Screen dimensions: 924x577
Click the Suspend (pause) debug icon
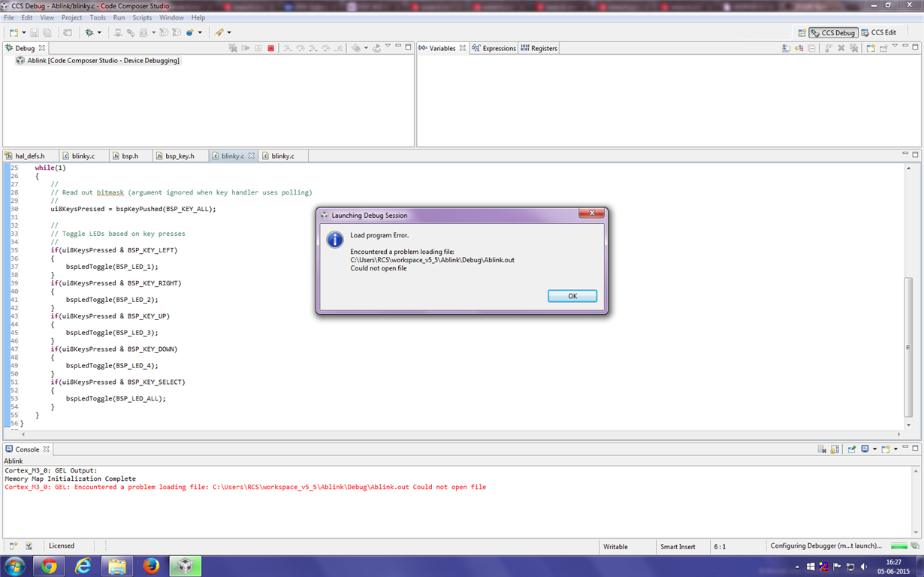[x=259, y=47]
